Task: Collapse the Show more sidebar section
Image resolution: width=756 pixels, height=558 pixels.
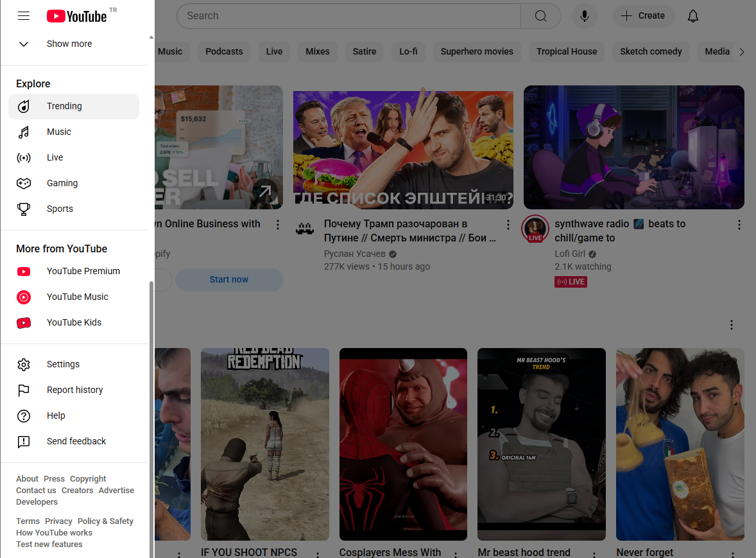Action: coord(69,44)
